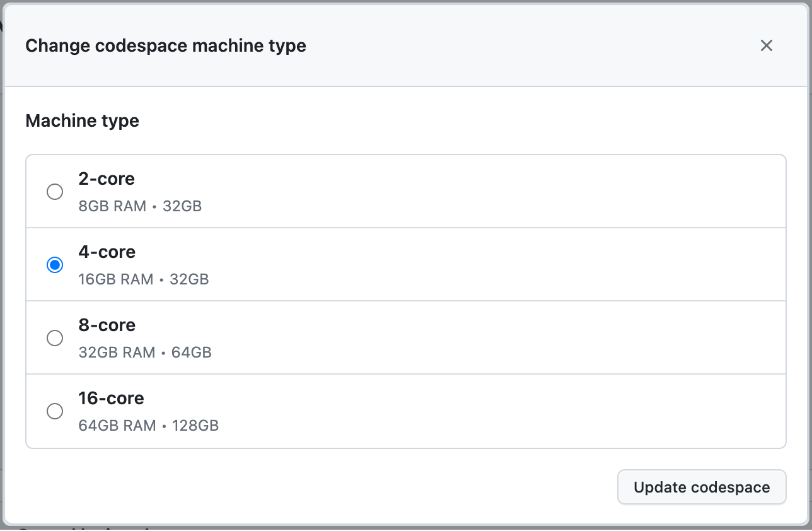Click the 4-core label text
Image resolution: width=812 pixels, height=531 pixels.
click(107, 252)
